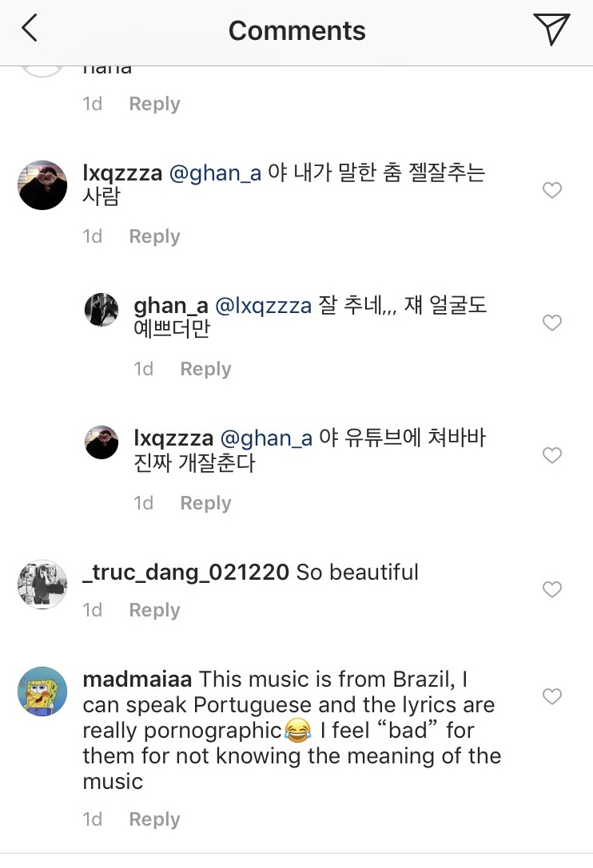Image resolution: width=593 pixels, height=868 pixels.
Task: Tap madmaiaa's SpongeBob avatar
Action: [x=42, y=692]
